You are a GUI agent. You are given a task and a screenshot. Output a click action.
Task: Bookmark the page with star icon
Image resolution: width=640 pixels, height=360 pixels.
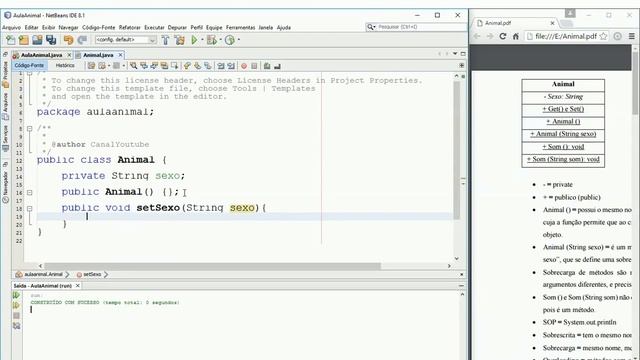[603, 36]
